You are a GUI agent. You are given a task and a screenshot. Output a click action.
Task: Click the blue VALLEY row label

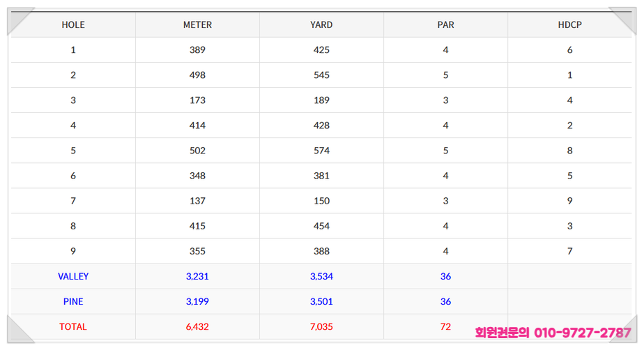73,277
